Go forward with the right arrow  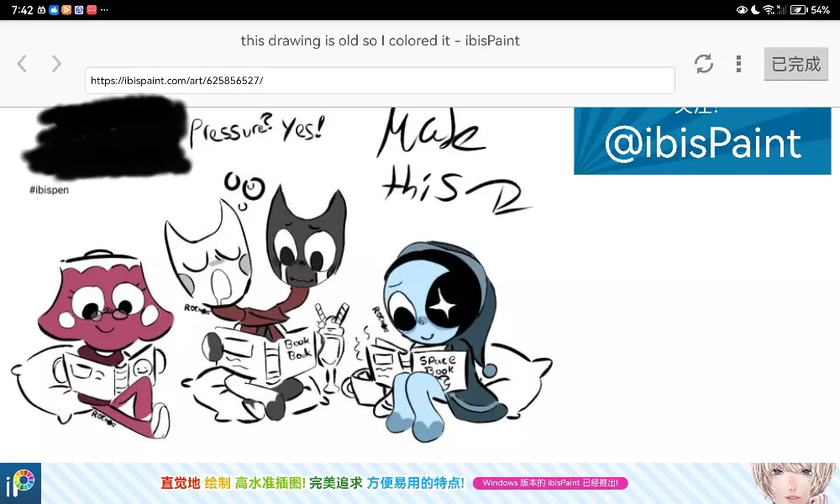click(x=56, y=64)
